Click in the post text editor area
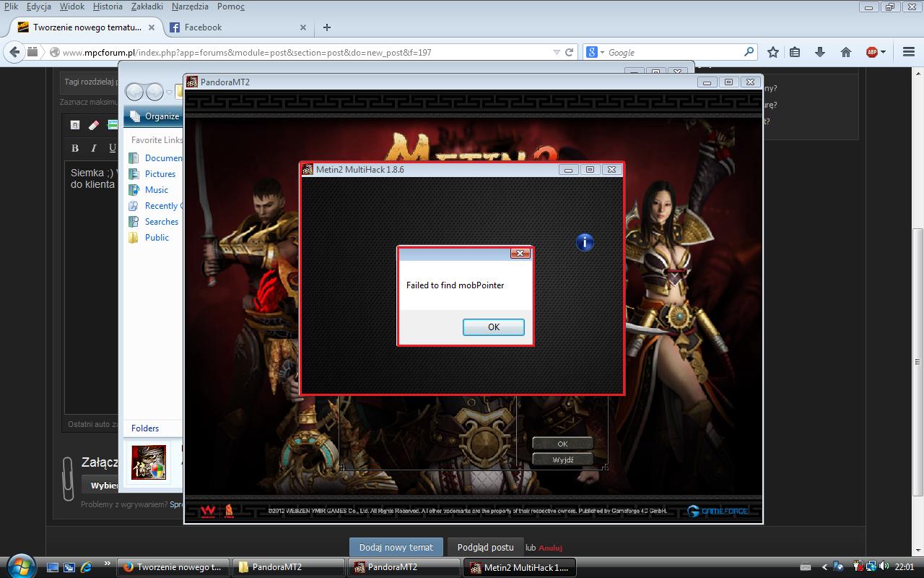The image size is (924, 578). [x=92, y=288]
